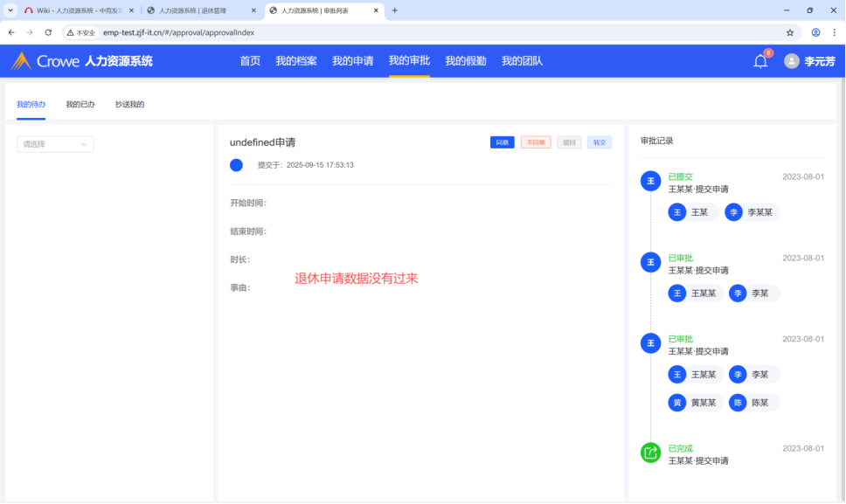Image resolution: width=846 pixels, height=504 pixels.
Task: Reload the page with browser refresh icon
Action: tap(48, 32)
